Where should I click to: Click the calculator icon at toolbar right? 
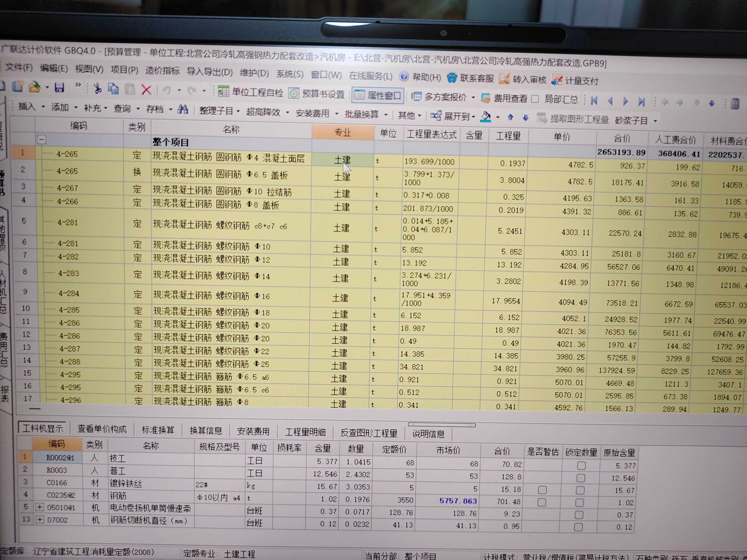tap(735, 104)
